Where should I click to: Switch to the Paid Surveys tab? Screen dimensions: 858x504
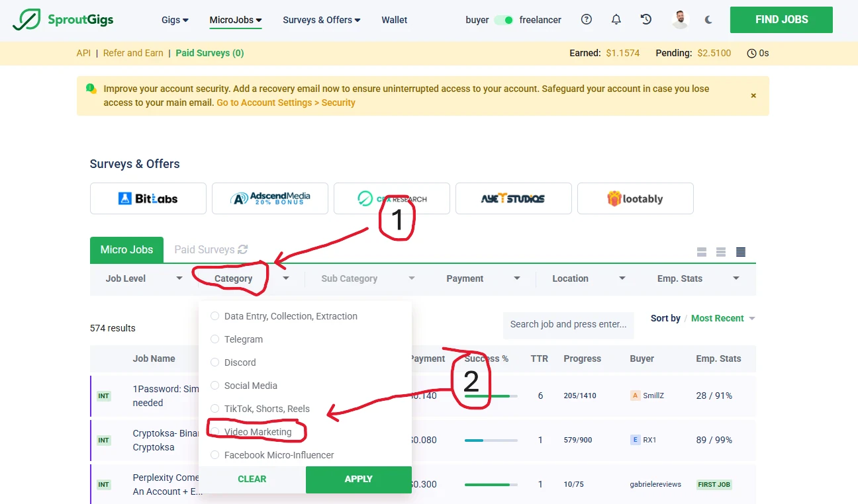(x=204, y=249)
